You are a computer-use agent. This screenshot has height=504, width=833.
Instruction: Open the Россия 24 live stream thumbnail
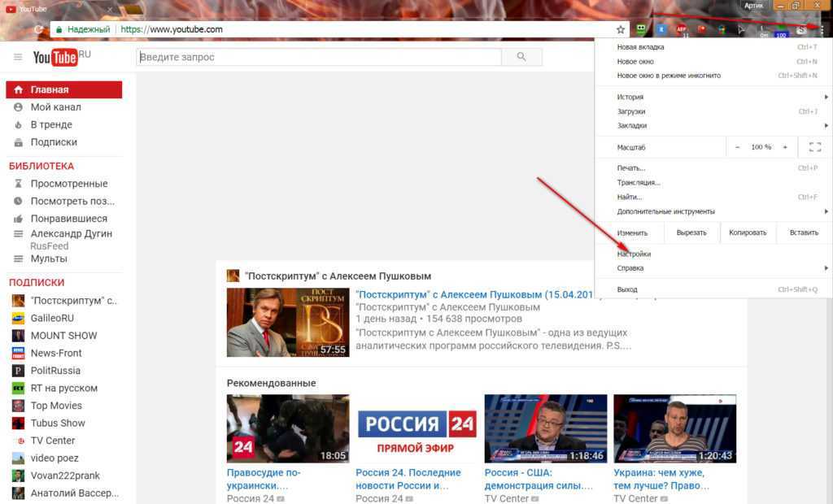click(415, 428)
